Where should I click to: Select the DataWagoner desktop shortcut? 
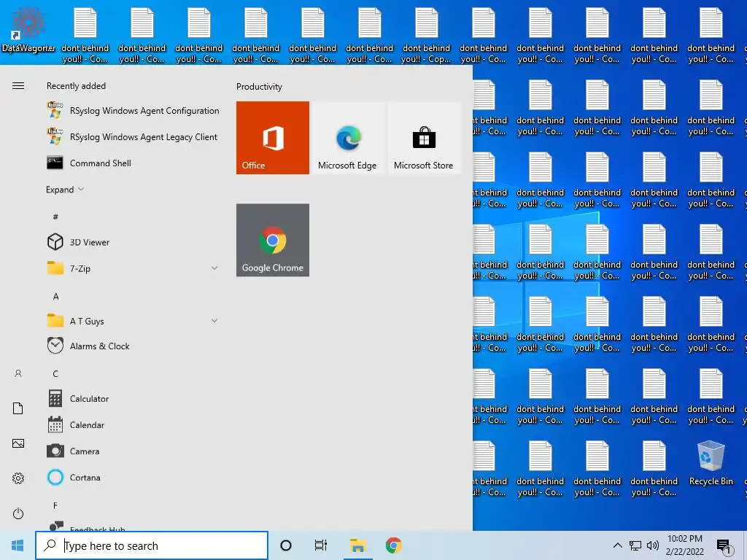click(x=28, y=29)
